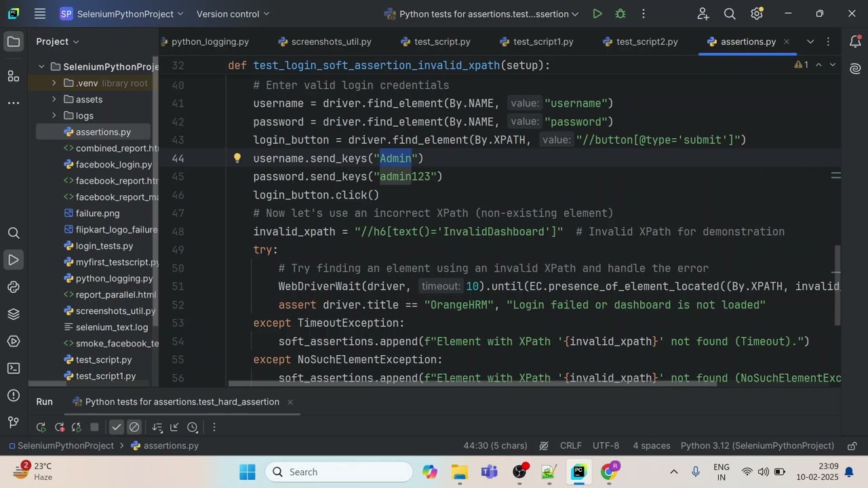Screen dimensions: 868x488
Task: Expand the .venv folder
Action: [54, 83]
